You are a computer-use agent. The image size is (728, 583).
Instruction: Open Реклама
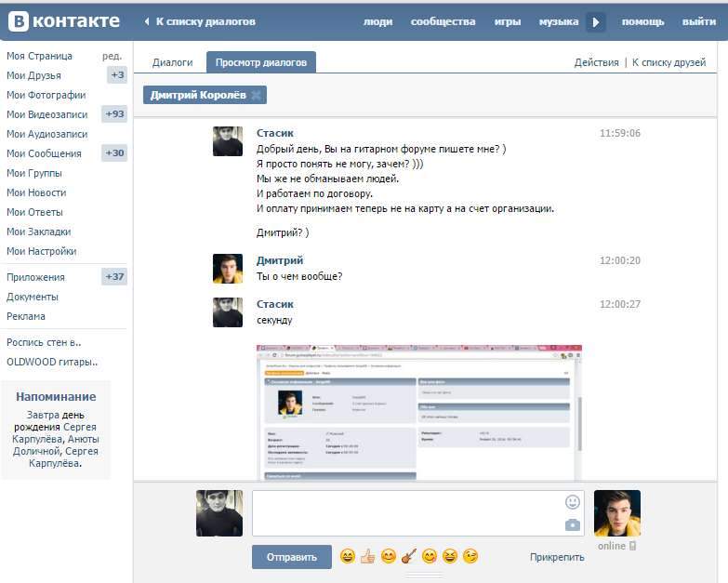tap(26, 316)
